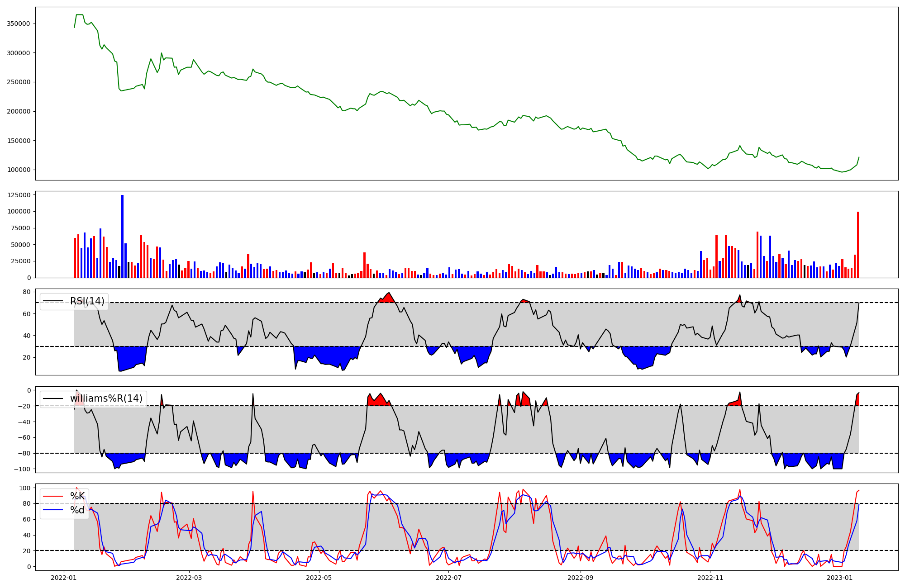Click the -100 tick on Williams %R axis
The image size is (905, 588).
(22, 469)
